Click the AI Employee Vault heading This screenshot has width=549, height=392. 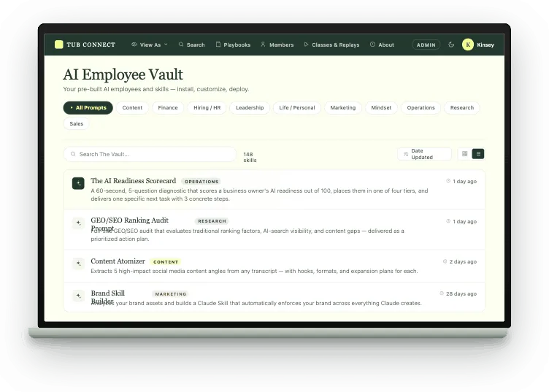coord(123,74)
